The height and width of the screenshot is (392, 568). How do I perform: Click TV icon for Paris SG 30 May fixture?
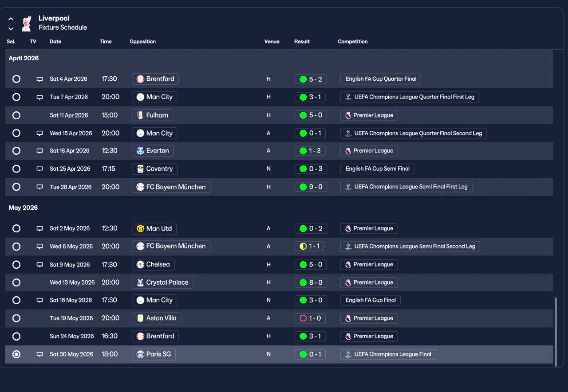pos(39,354)
